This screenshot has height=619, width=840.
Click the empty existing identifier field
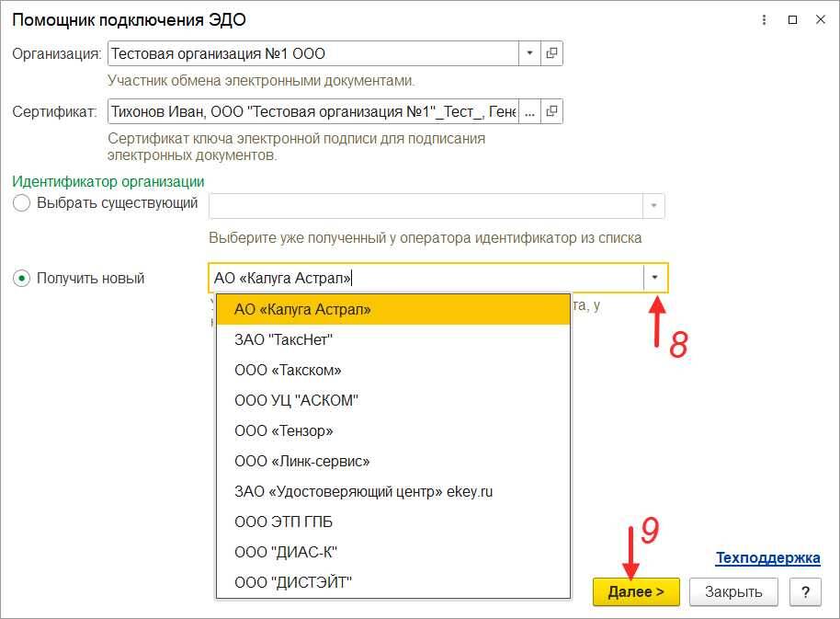coord(426,206)
